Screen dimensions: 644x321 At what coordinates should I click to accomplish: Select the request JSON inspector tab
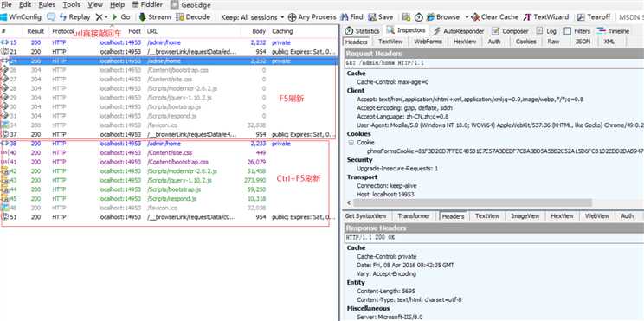(583, 42)
